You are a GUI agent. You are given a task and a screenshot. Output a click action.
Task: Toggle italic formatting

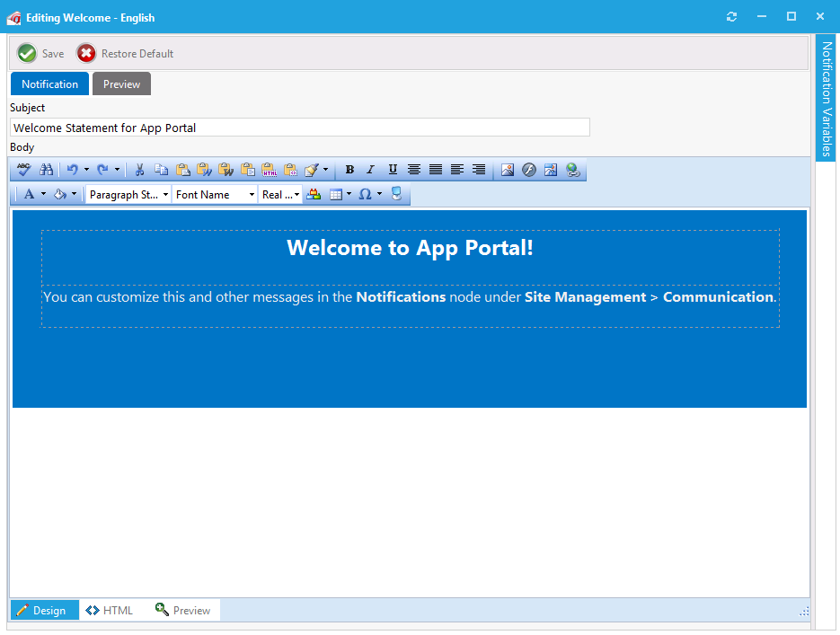(x=370, y=170)
